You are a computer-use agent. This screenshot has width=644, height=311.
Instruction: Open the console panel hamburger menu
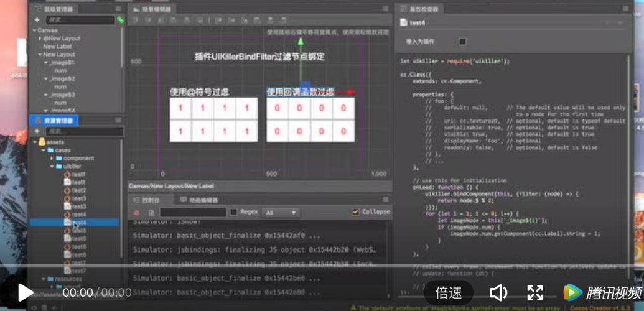click(x=385, y=200)
